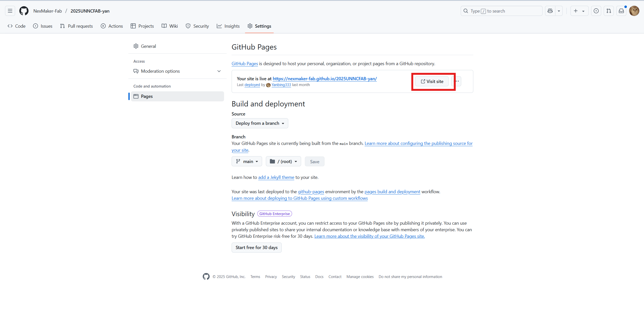
Task: Expand the Copilot dropdown arrow
Action: (x=559, y=11)
